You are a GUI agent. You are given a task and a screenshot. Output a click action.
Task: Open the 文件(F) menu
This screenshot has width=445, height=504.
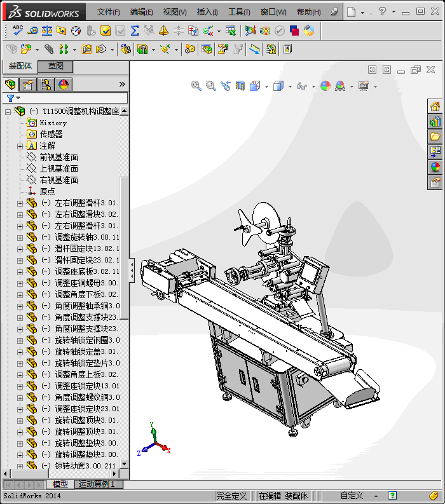tap(108, 12)
